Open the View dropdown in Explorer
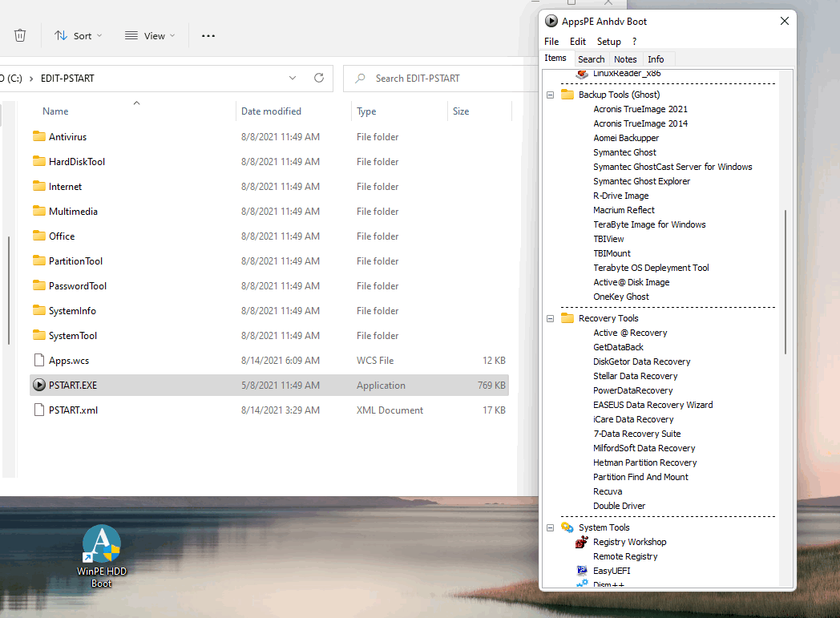 (150, 36)
